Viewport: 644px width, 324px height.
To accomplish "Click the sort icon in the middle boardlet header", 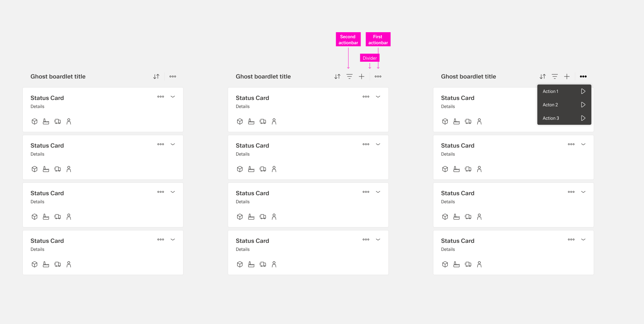I will click(x=337, y=76).
